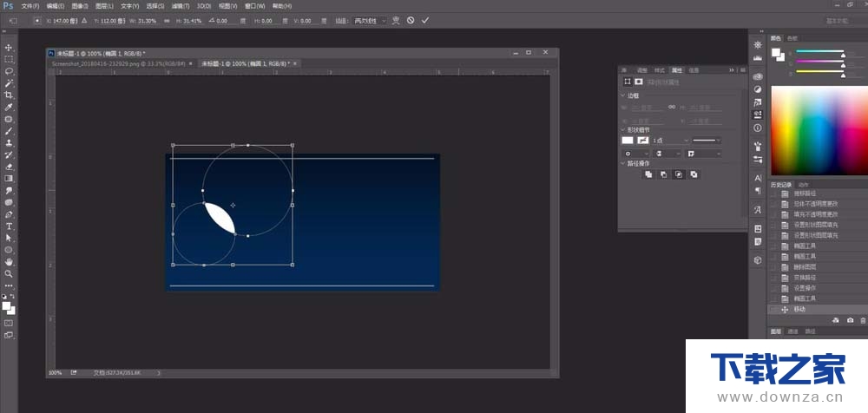Select the Gradient tool
The image size is (868, 413).
pos(9,178)
